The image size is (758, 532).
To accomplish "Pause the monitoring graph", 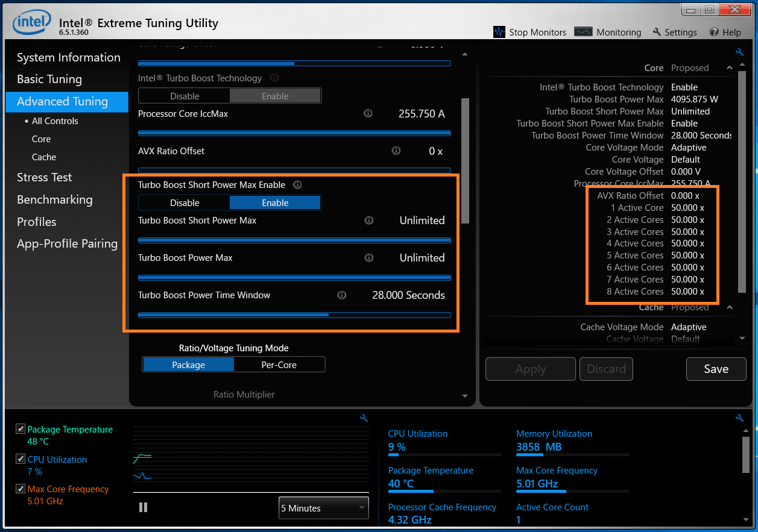I will (143, 507).
